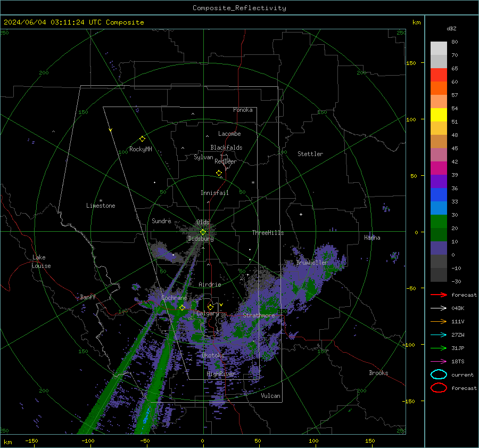Click the Drumheller town label
The width and height of the screenshot is (479, 448).
tap(312, 263)
